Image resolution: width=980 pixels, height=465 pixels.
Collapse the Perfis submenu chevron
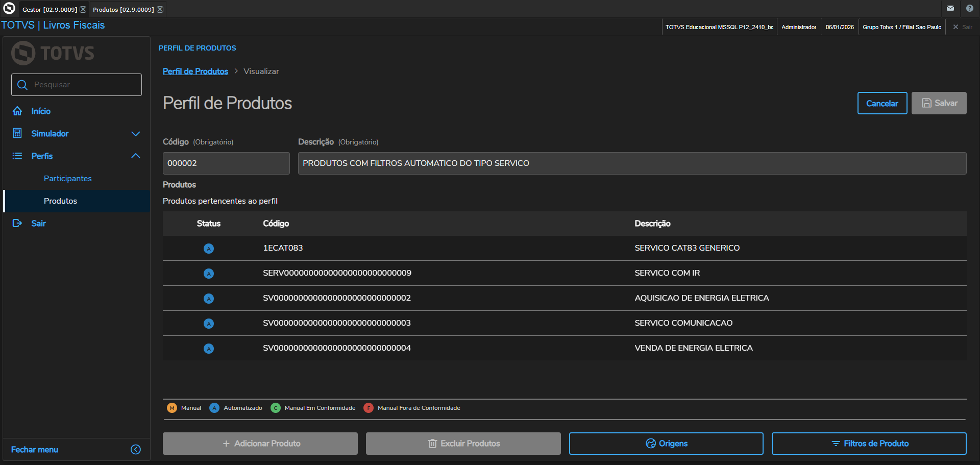[x=136, y=156]
